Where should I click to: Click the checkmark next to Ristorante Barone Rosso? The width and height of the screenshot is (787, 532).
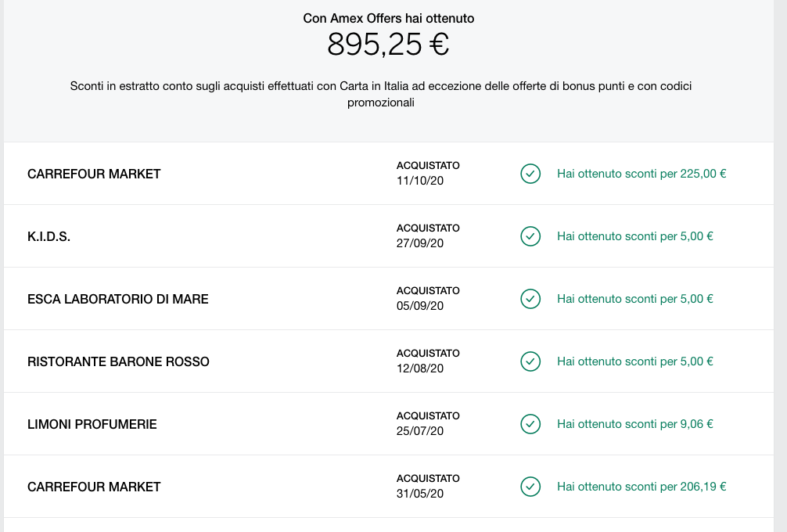coord(530,361)
